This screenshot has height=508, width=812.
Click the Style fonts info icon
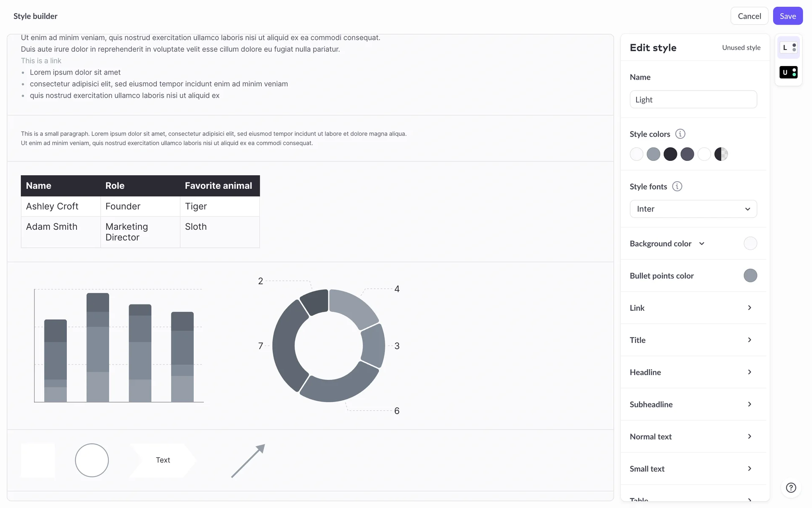coord(677,187)
